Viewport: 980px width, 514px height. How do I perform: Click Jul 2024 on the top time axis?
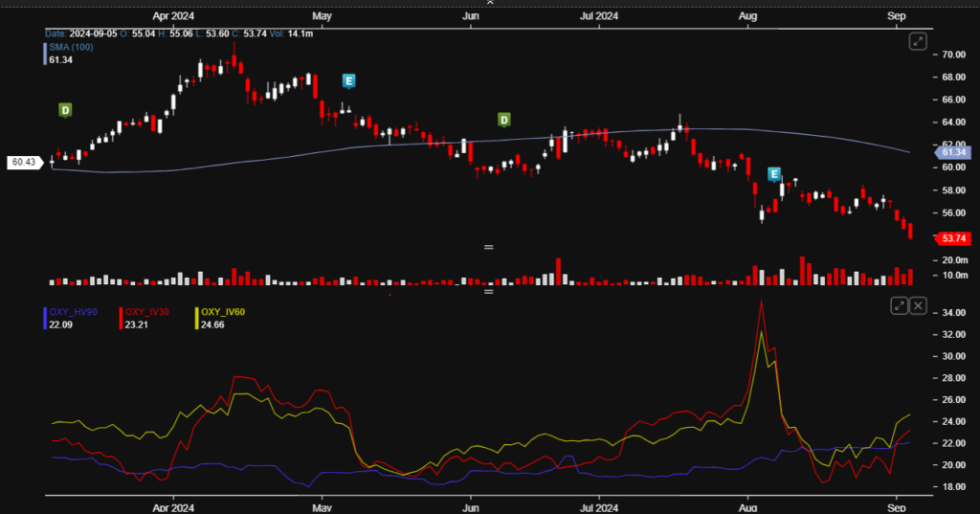(599, 16)
